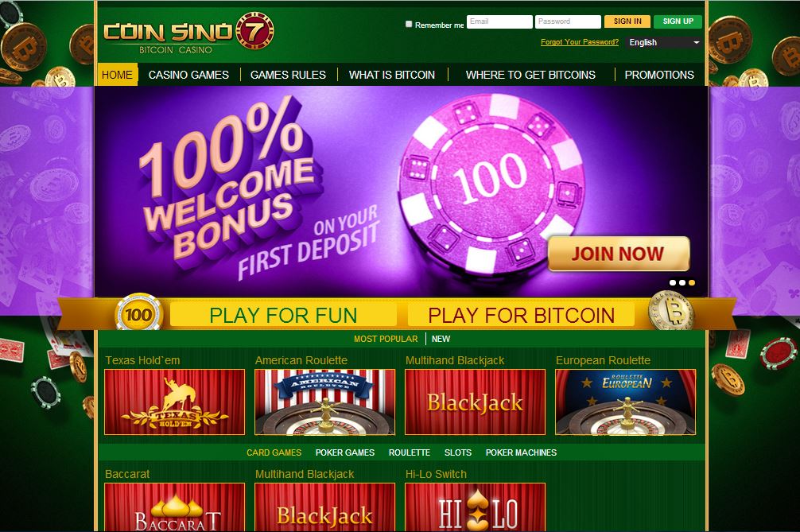800x532 pixels.
Task: Open the Forgot Your Password link
Action: (x=580, y=42)
